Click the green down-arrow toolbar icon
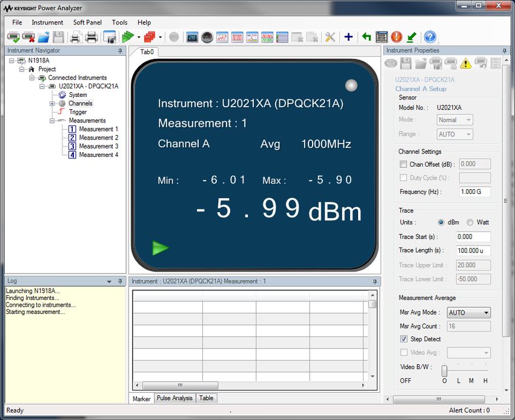515x420 pixels. tap(411, 37)
